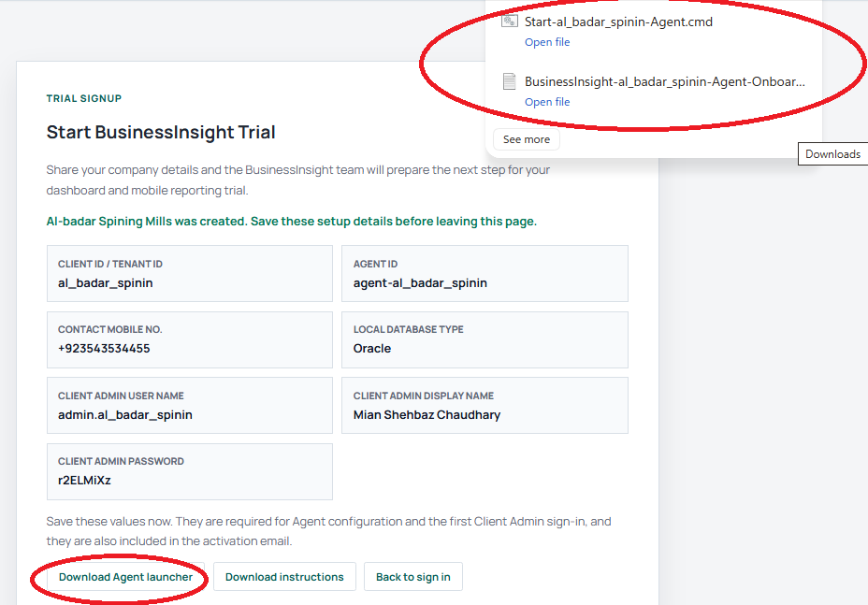Screen dimensions: 868x605
Task: Click the .cmd file icon in downloads
Action: click(509, 22)
